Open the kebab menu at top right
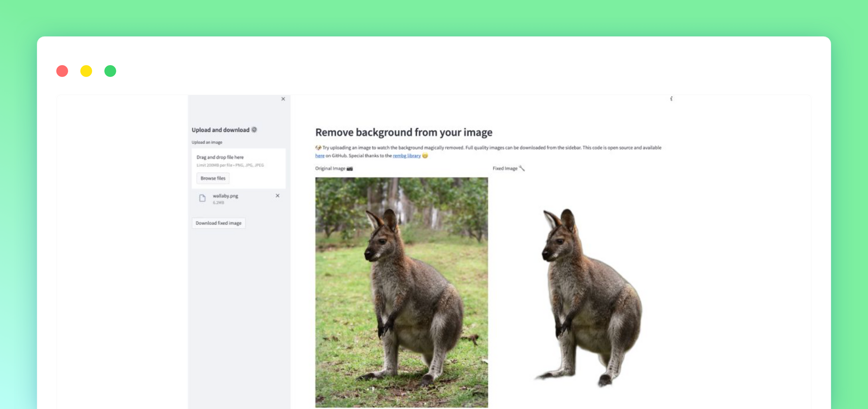 [671, 99]
